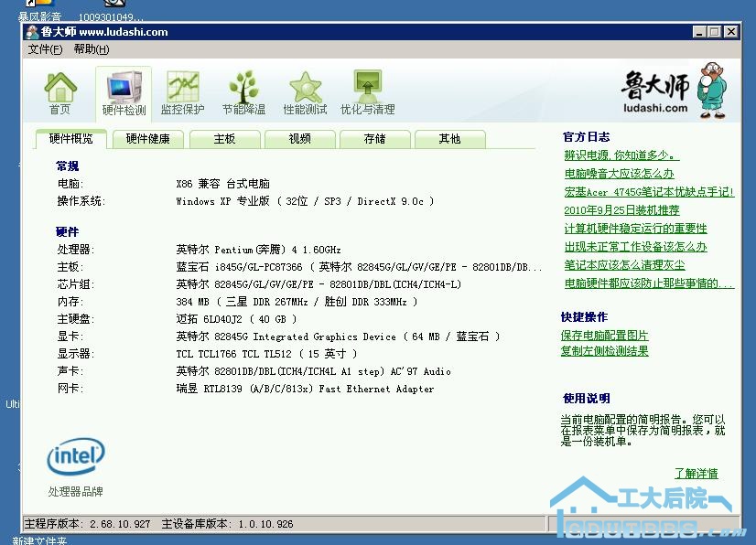The height and width of the screenshot is (545, 756).
Task: Select the processor value Pentium 4 1.60GHz
Action: [x=258, y=250]
